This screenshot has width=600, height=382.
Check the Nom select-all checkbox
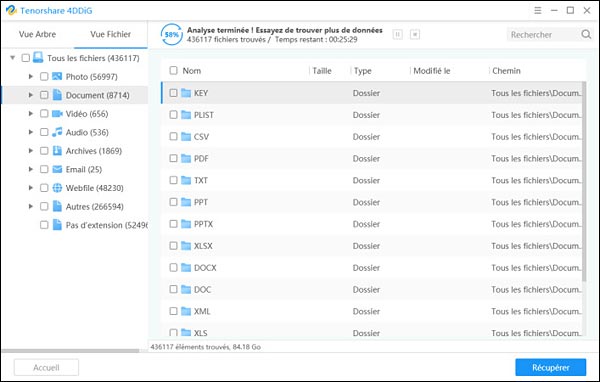[173, 70]
